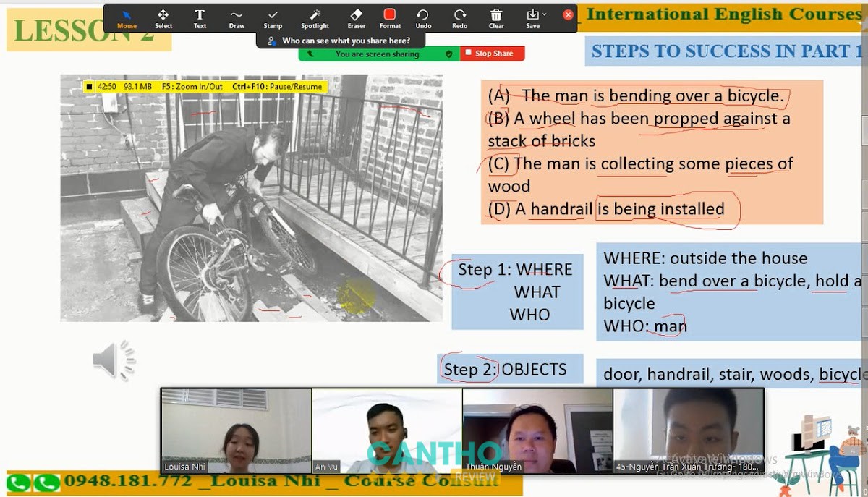This screenshot has height=497, width=868.
Task: Click the phone icon on the sharing bar
Action: click(310, 54)
